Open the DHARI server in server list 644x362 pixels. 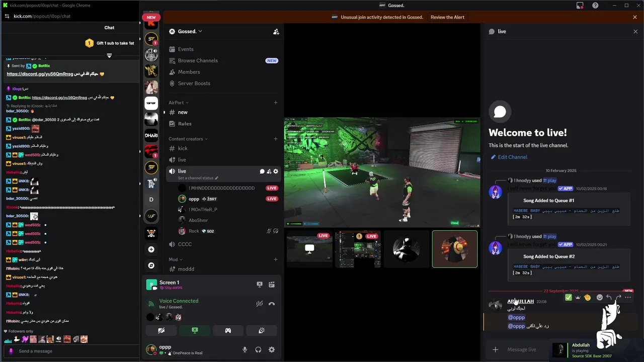click(x=151, y=135)
